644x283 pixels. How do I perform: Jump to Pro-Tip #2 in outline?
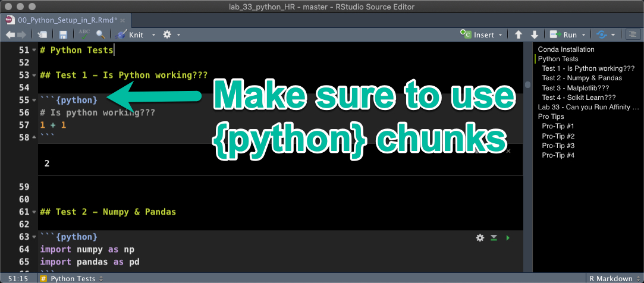(x=558, y=136)
